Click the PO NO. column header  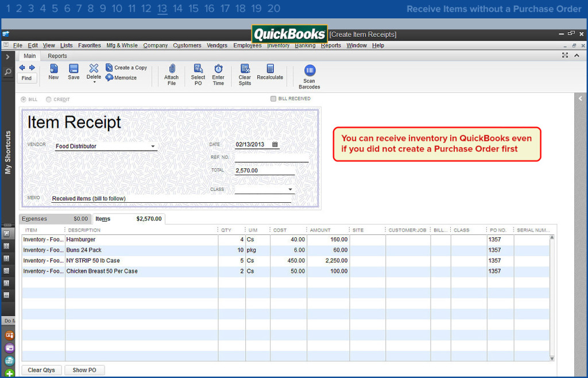pos(498,230)
